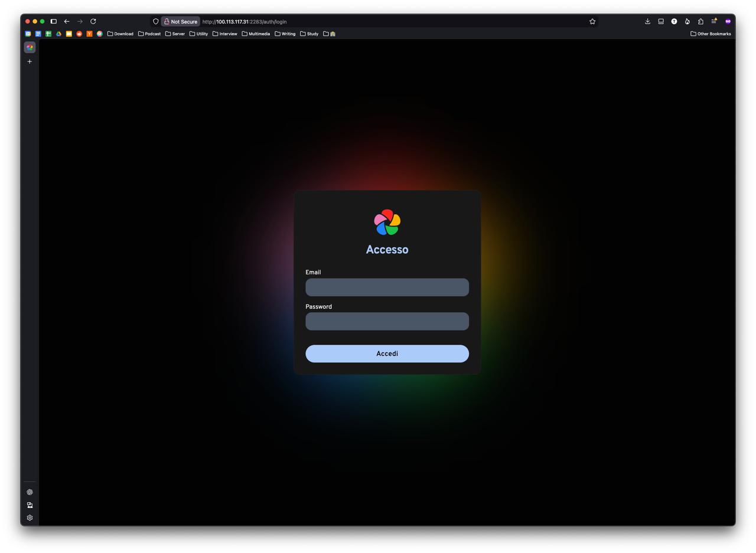Image resolution: width=756 pixels, height=553 pixels.
Task: Expand the Podcast bookmarks folder
Action: tap(149, 34)
